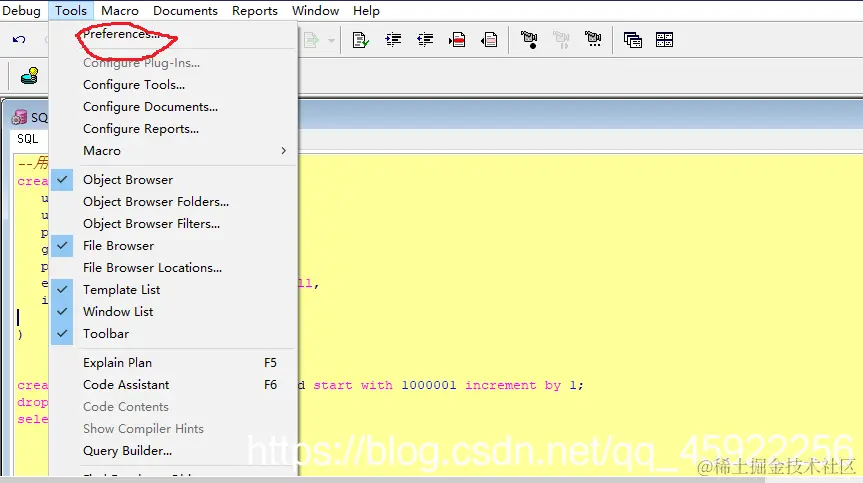Image resolution: width=863 pixels, height=483 pixels.
Task: Switch to the SQL tab
Action: pos(28,139)
